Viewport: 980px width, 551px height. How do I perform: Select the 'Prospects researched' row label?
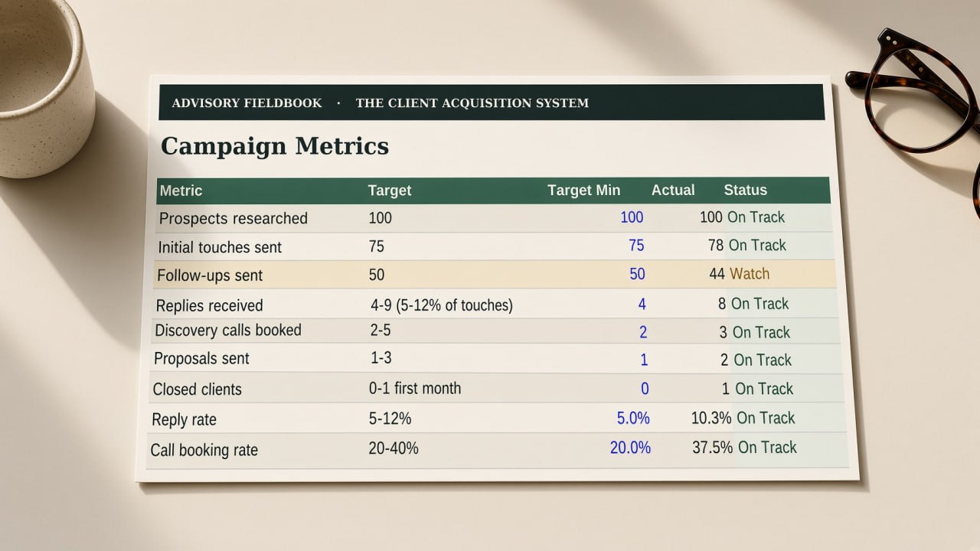[234, 219]
